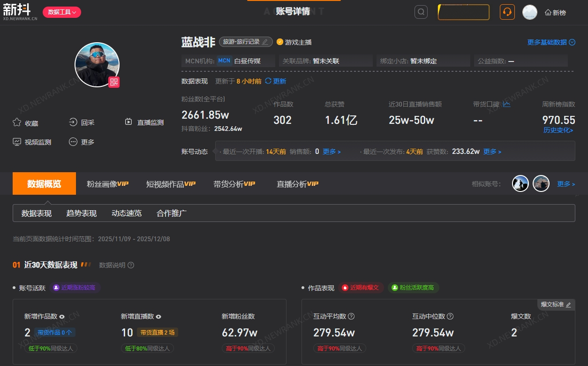The width and height of the screenshot is (588, 366).
Task: Click the 带货口碑 trend chart icon
Action: point(506,104)
